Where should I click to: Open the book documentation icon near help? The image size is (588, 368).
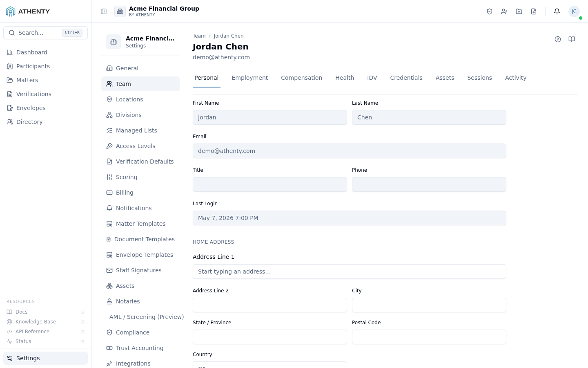(x=572, y=39)
